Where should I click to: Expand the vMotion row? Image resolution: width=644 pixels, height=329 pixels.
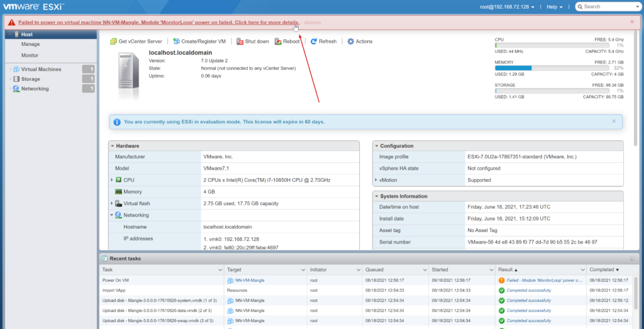376,180
